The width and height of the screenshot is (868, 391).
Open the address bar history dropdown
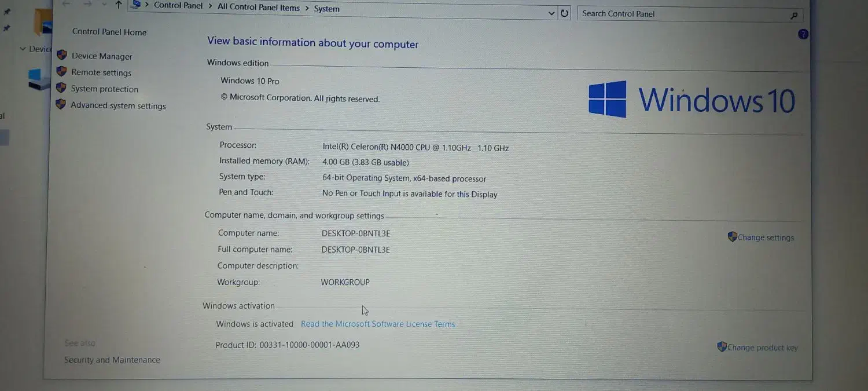(x=551, y=13)
